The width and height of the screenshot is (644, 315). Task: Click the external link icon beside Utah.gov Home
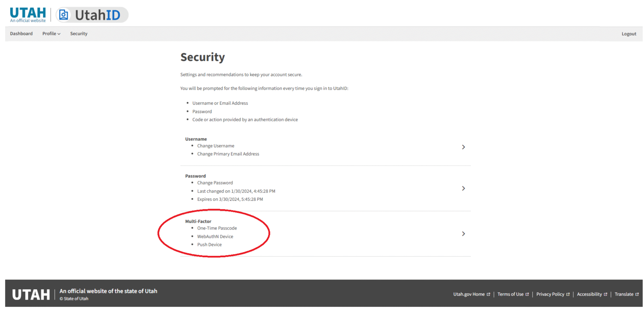click(x=488, y=294)
